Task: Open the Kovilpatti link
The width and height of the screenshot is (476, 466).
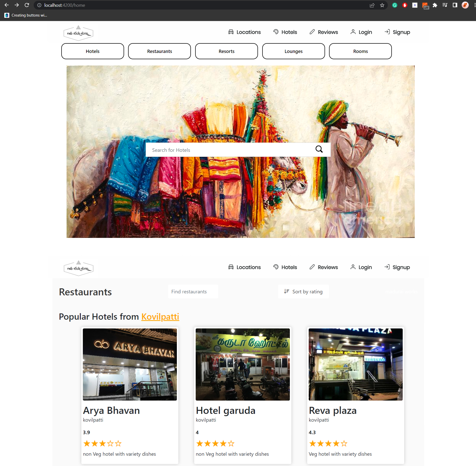Action: tap(160, 317)
